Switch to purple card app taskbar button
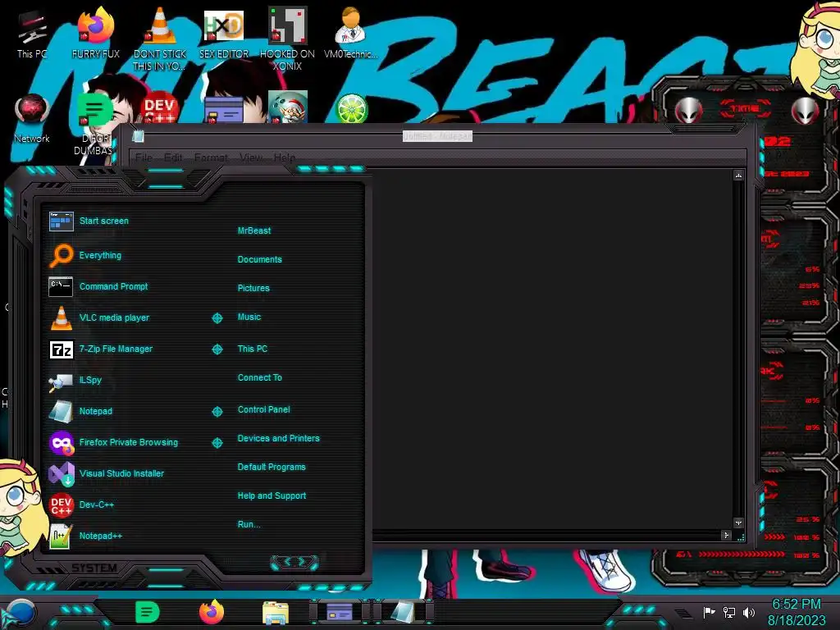This screenshot has height=630, width=840. (x=340, y=612)
